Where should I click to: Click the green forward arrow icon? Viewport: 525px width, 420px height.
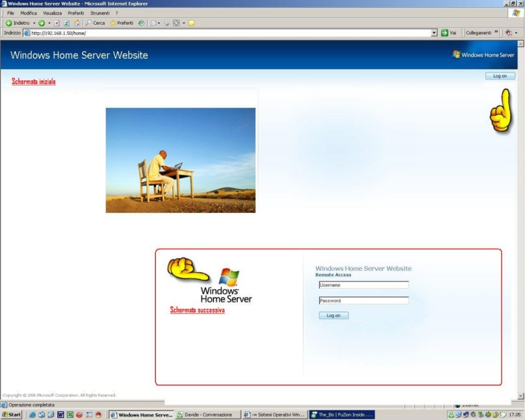42,23
